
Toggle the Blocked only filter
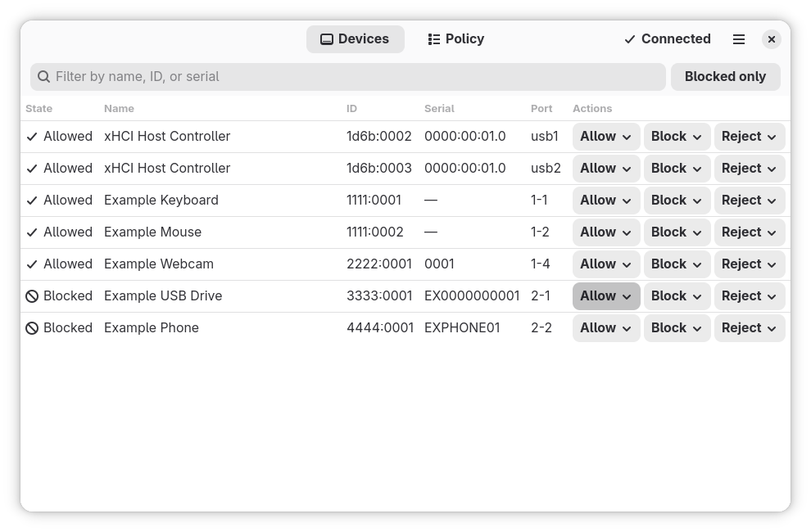725,77
